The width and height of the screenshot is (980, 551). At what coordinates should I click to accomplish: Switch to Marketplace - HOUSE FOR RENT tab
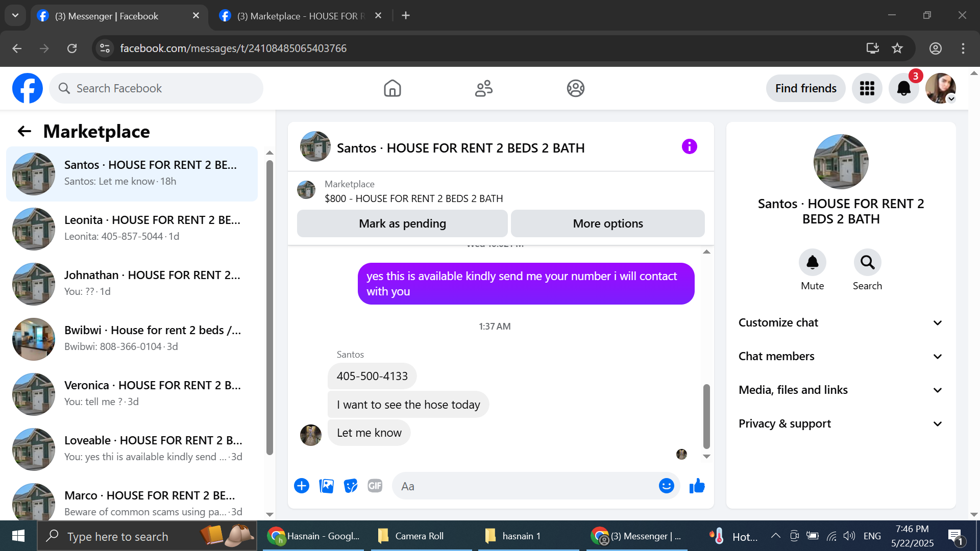click(x=301, y=16)
